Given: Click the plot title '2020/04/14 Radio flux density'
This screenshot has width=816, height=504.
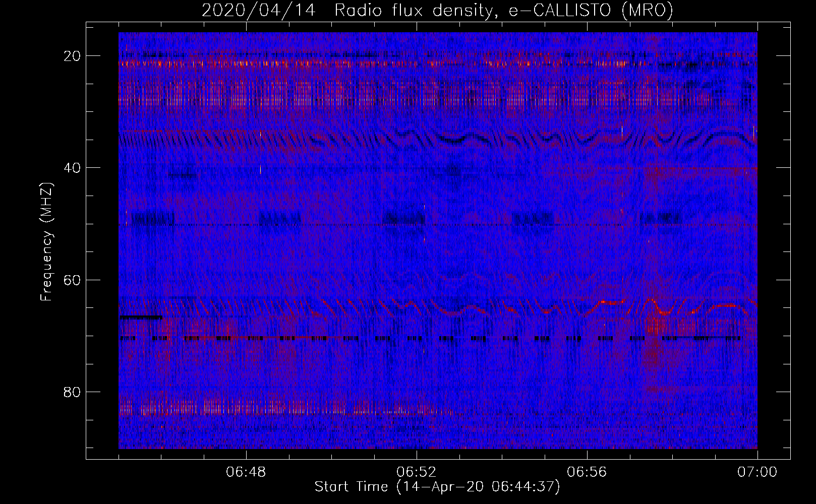Looking at the screenshot, I should coord(437,11).
